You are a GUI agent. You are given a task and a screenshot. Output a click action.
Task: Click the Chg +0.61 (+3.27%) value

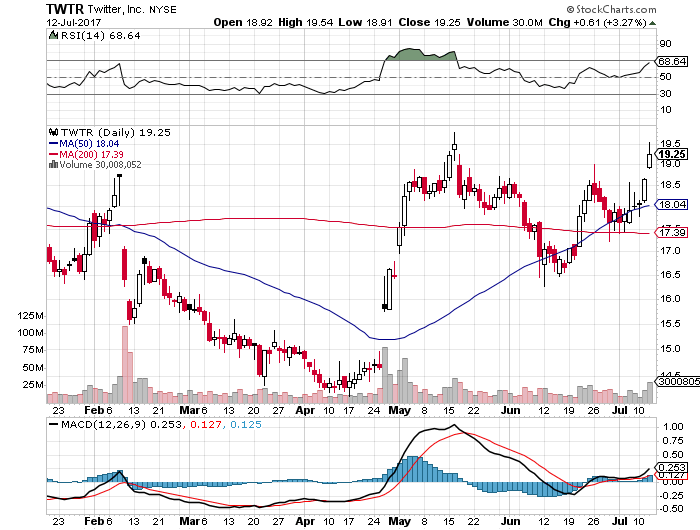pos(597,22)
